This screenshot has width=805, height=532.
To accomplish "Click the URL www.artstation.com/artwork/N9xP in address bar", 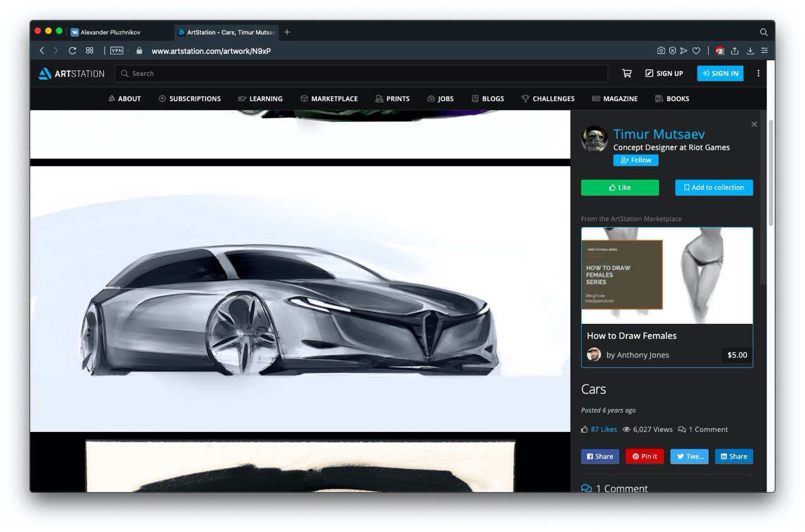I will click(211, 51).
